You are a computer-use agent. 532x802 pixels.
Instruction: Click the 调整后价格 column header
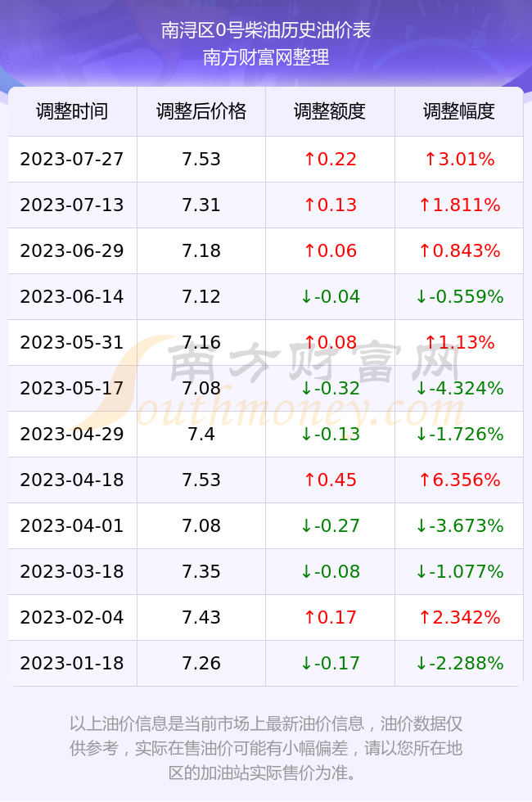tap(201, 111)
